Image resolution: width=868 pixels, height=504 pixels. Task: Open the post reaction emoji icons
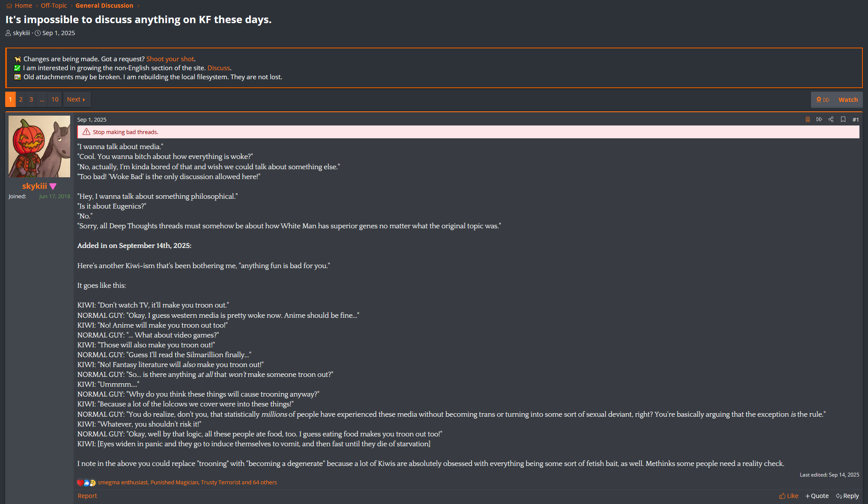tap(86, 483)
